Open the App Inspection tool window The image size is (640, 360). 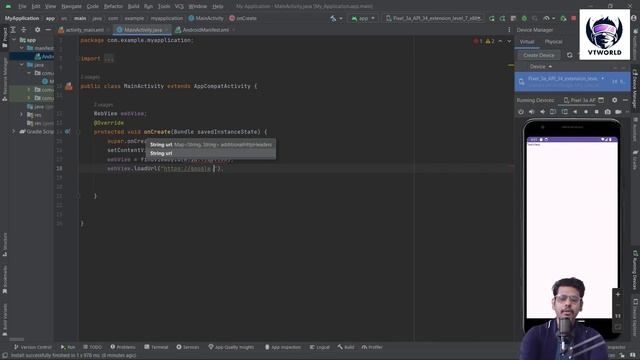pos(283,347)
